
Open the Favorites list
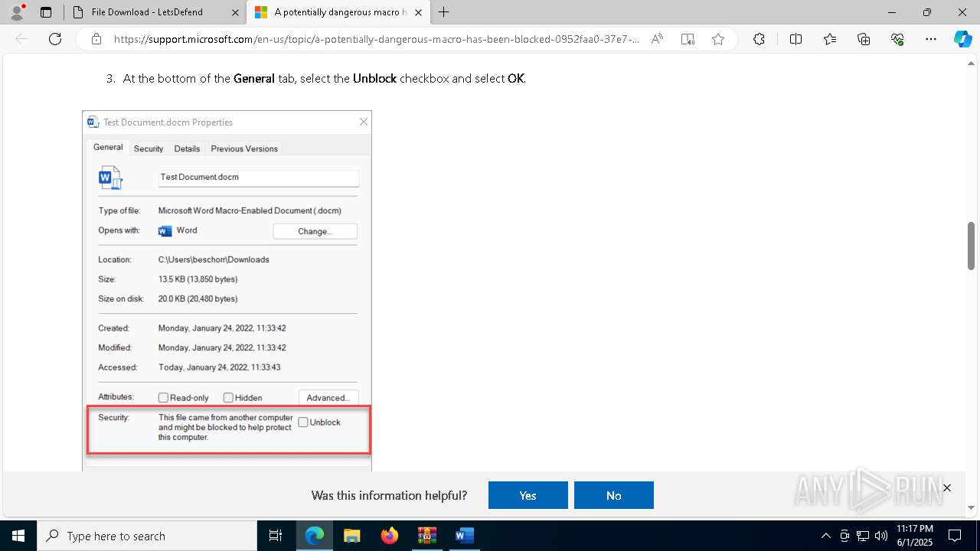tap(830, 39)
